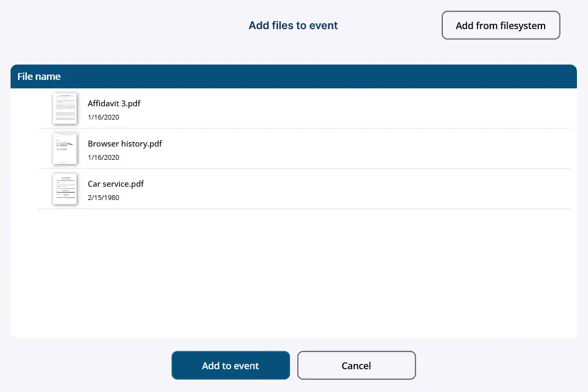Click the Affidavit 3.pdf file name

pos(114,103)
